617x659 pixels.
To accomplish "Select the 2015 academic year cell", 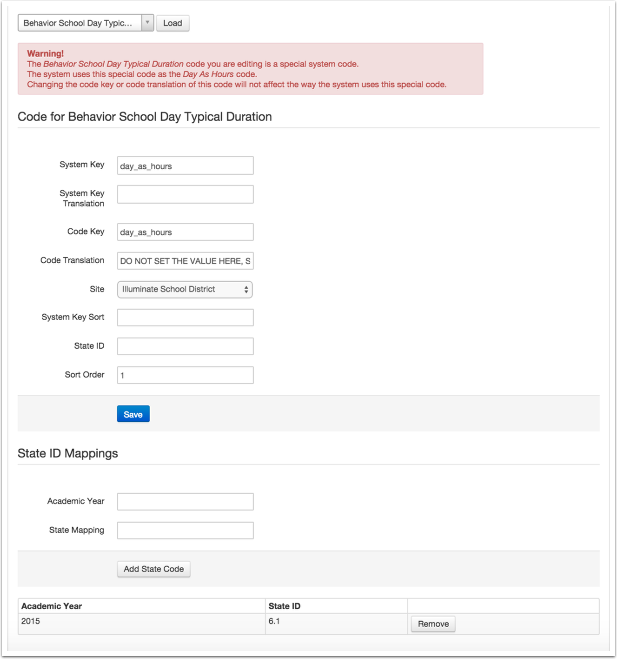I will (142, 624).
